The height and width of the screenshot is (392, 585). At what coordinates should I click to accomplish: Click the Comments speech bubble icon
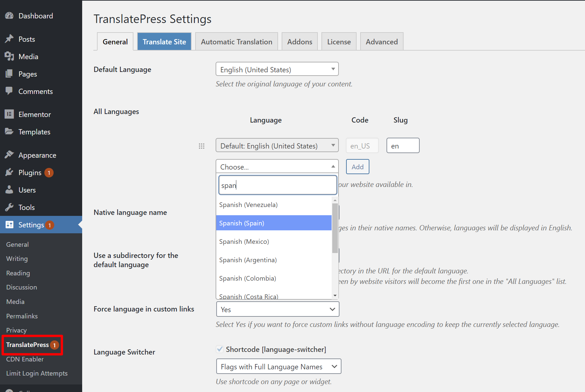(x=9, y=91)
